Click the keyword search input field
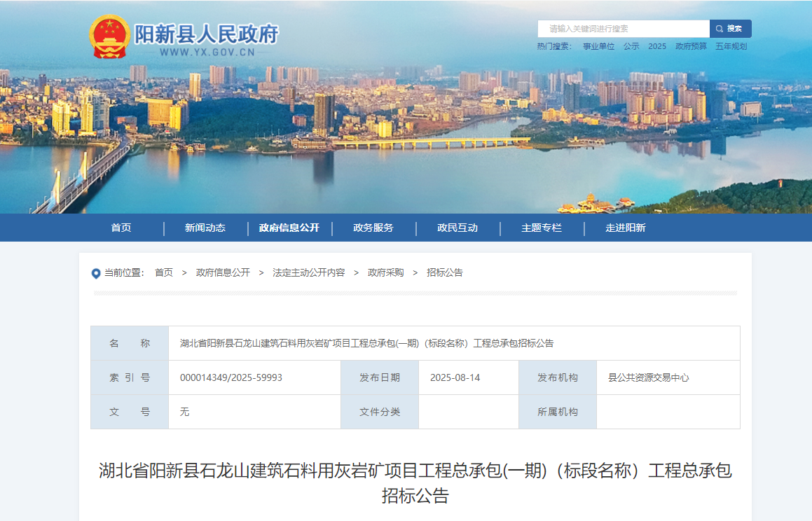 (x=623, y=29)
